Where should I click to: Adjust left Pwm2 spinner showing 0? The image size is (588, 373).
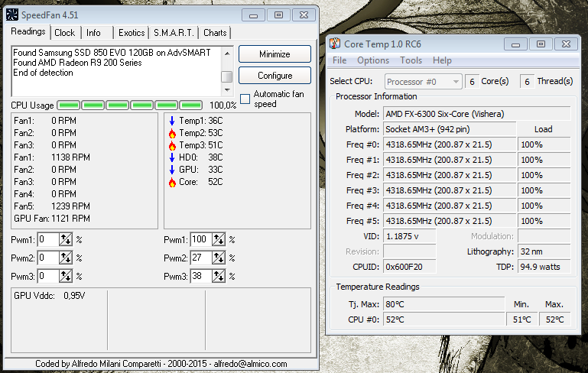click(x=66, y=258)
